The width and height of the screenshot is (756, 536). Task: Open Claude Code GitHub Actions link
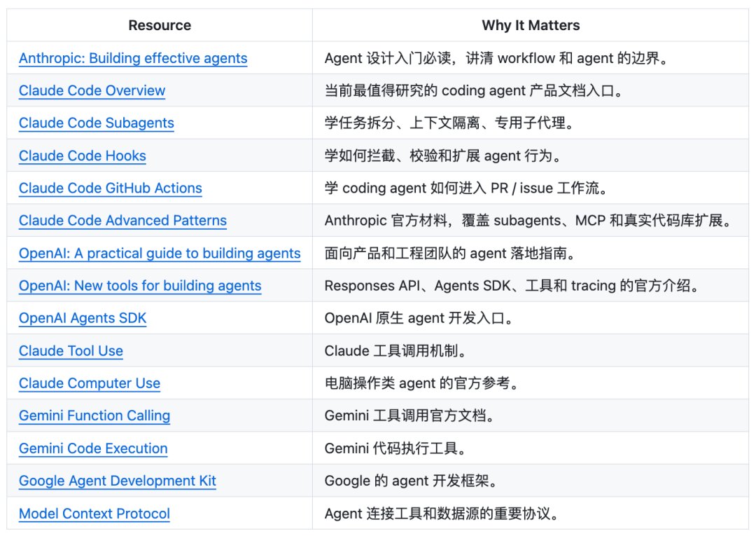tap(111, 188)
